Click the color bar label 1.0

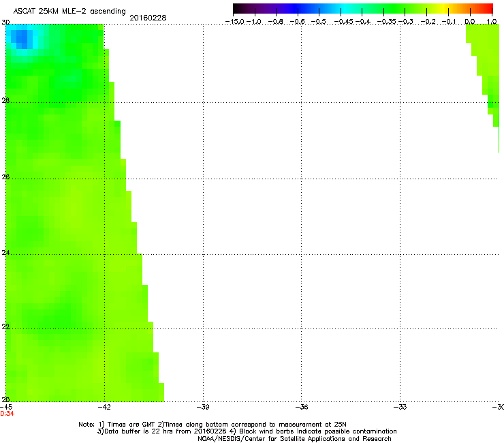click(492, 22)
